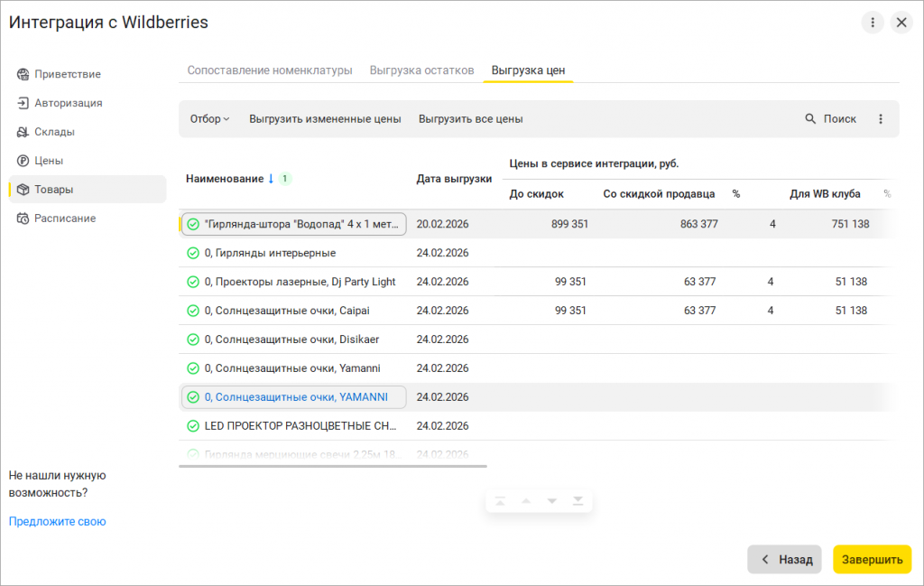The width and height of the screenshot is (924, 586).
Task: Click the Со скидкой продавца column header
Action: pyautogui.click(x=659, y=194)
